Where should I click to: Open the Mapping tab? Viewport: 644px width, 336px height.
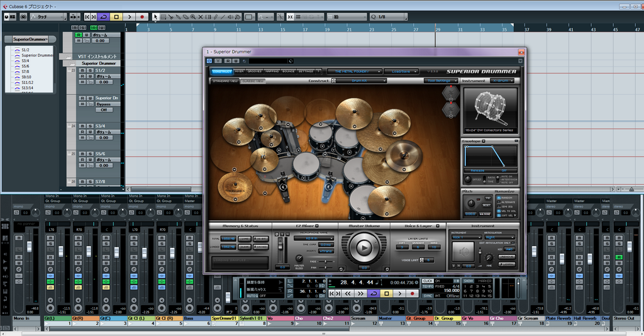coord(272,72)
